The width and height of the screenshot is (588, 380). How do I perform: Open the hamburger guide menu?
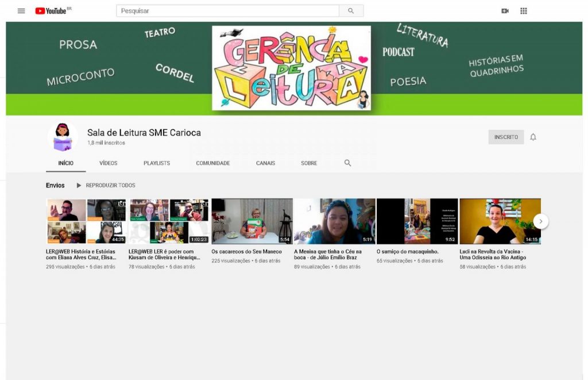click(21, 11)
